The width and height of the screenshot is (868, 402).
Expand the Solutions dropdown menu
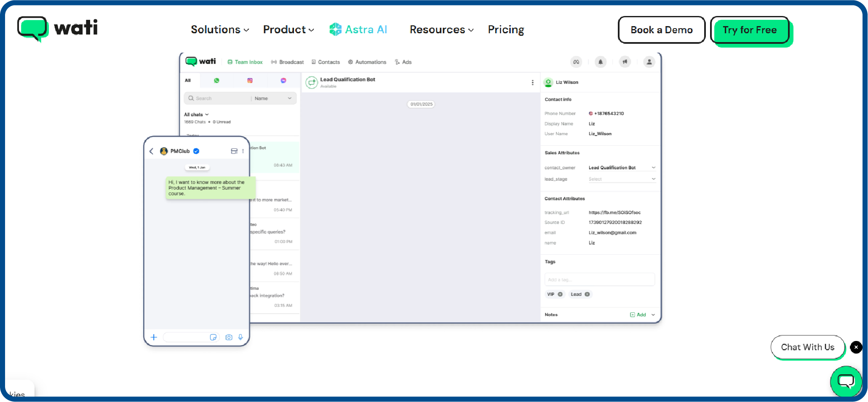[x=220, y=30]
